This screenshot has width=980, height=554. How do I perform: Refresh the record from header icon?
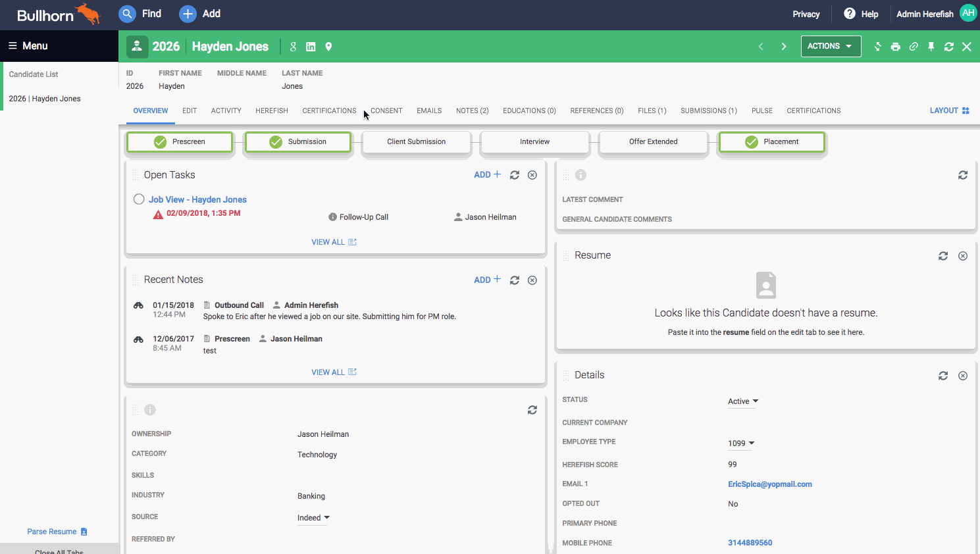949,47
